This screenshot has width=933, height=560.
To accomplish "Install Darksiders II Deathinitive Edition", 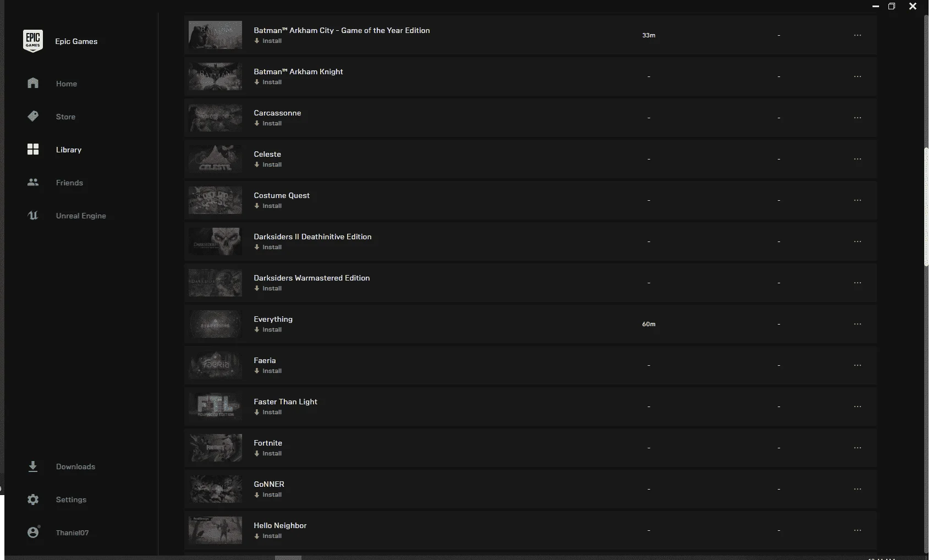I will [x=268, y=247].
